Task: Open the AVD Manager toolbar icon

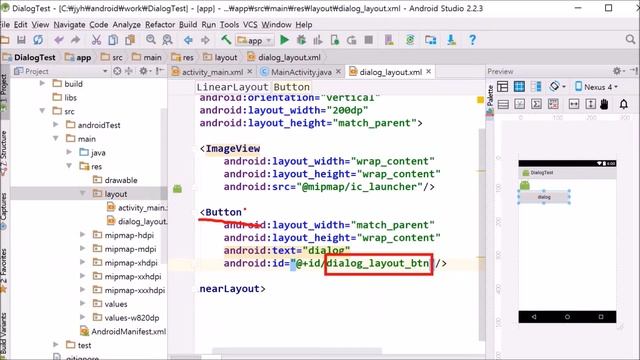Action: (389, 40)
